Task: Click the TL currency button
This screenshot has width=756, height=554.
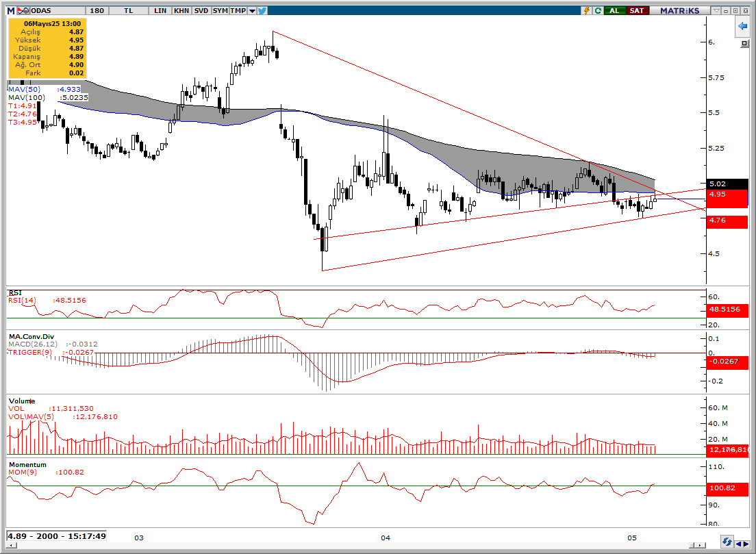Action: [128, 10]
